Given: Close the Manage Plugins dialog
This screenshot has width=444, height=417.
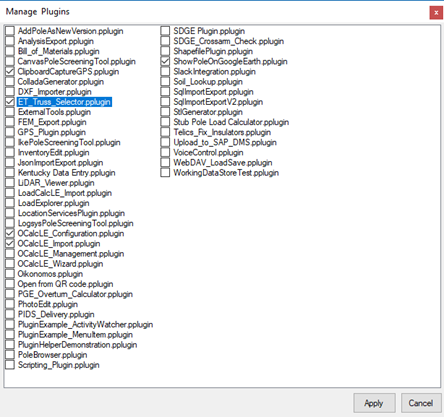Looking at the screenshot, I should coord(436,13).
